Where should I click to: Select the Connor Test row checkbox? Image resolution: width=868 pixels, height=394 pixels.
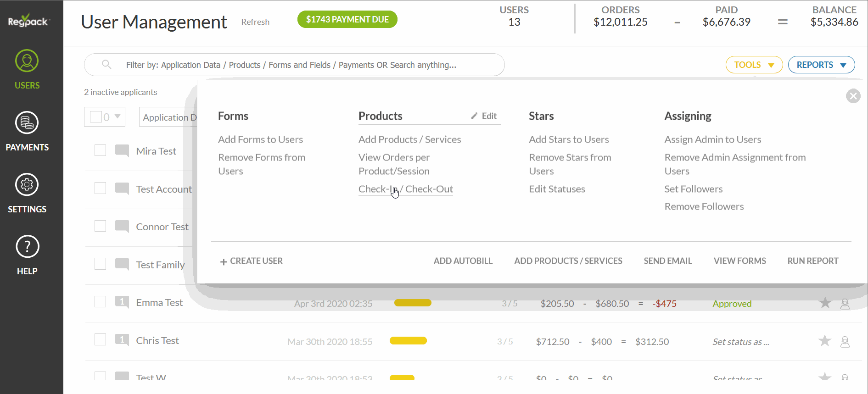100,226
